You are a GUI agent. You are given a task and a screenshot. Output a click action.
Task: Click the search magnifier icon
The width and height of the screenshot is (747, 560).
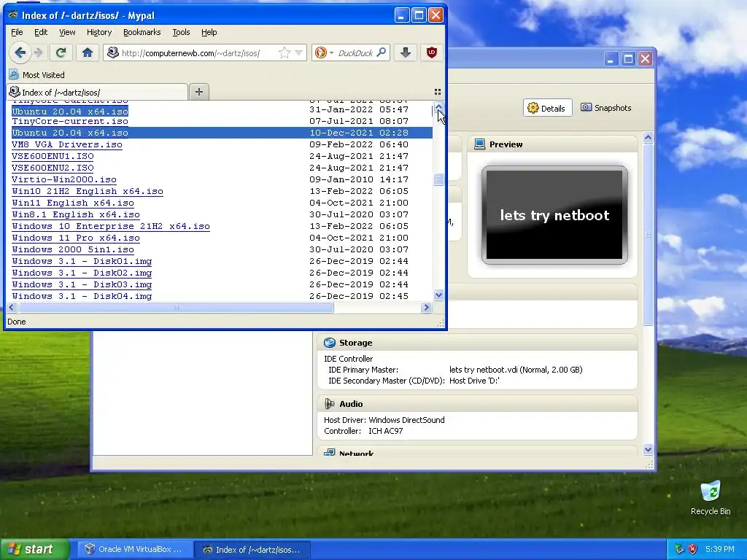(381, 52)
